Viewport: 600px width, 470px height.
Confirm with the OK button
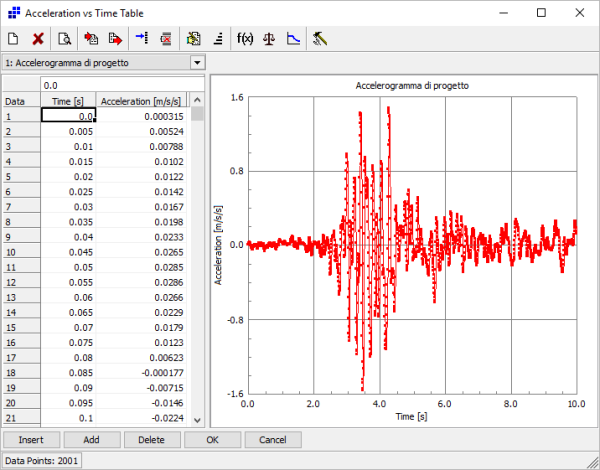click(x=212, y=440)
